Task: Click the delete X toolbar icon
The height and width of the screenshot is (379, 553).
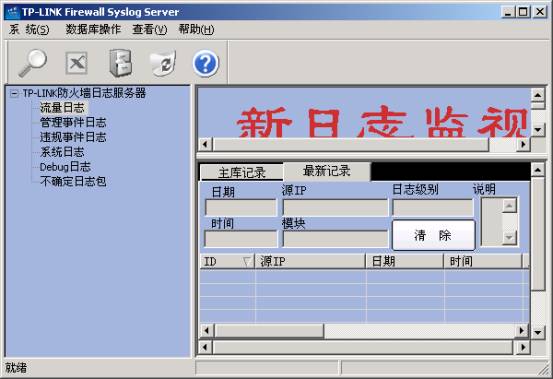Action: tap(77, 63)
